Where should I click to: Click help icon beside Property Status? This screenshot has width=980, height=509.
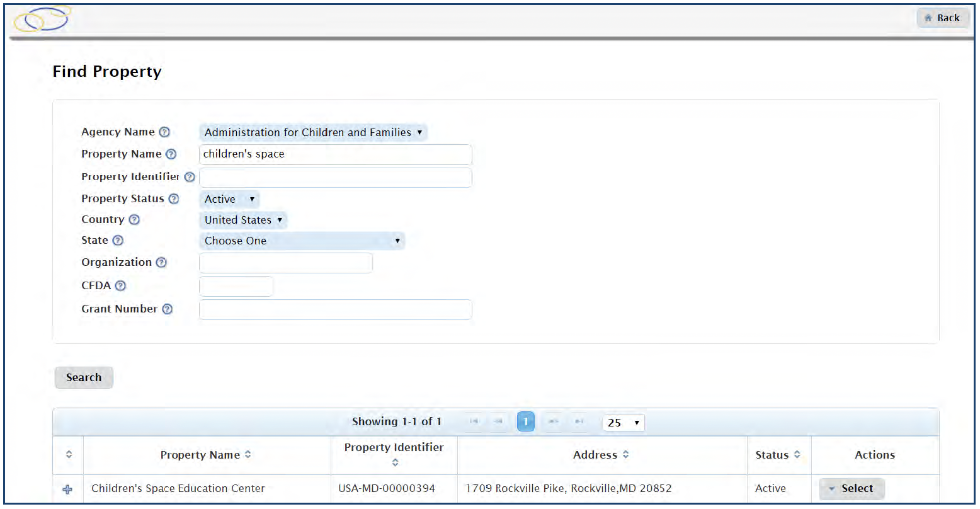pyautogui.click(x=173, y=199)
